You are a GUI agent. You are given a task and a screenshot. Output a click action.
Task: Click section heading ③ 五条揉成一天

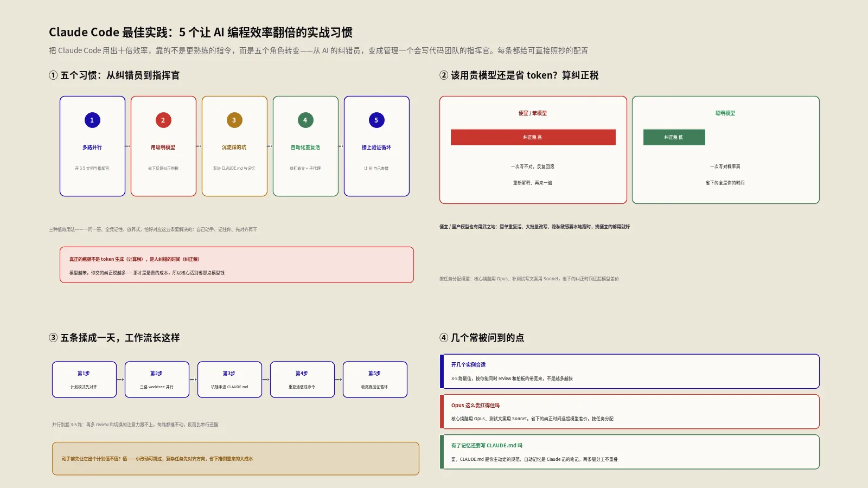114,338
